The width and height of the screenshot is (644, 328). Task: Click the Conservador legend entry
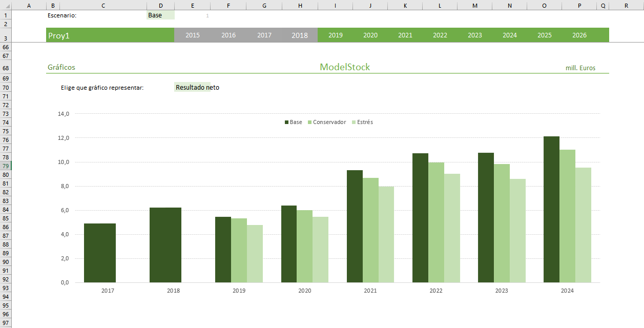click(327, 122)
